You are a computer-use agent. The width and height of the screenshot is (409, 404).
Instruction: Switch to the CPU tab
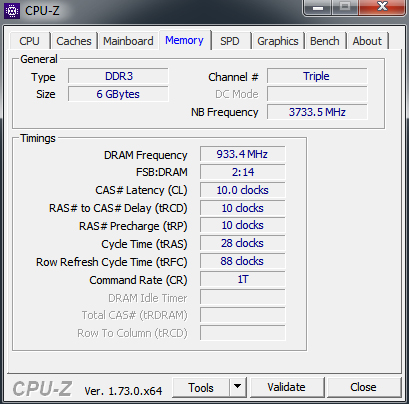[x=30, y=41]
